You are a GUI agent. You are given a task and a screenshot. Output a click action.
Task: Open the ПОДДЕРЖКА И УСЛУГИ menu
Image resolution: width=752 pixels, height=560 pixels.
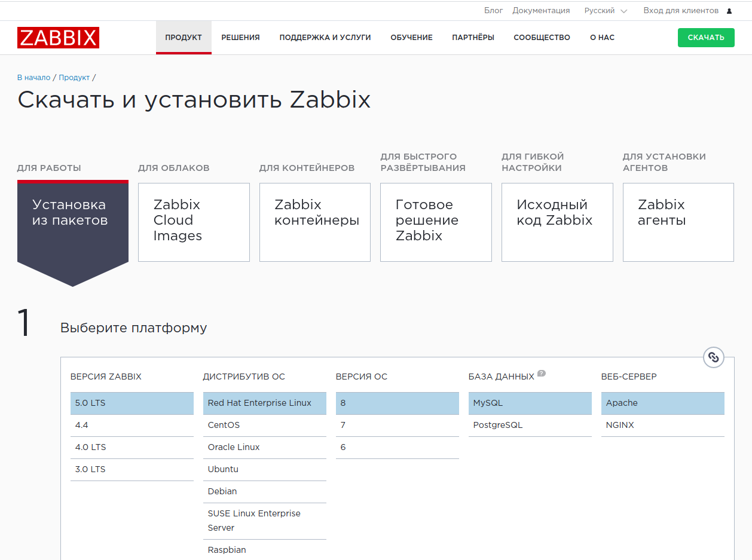(x=325, y=37)
